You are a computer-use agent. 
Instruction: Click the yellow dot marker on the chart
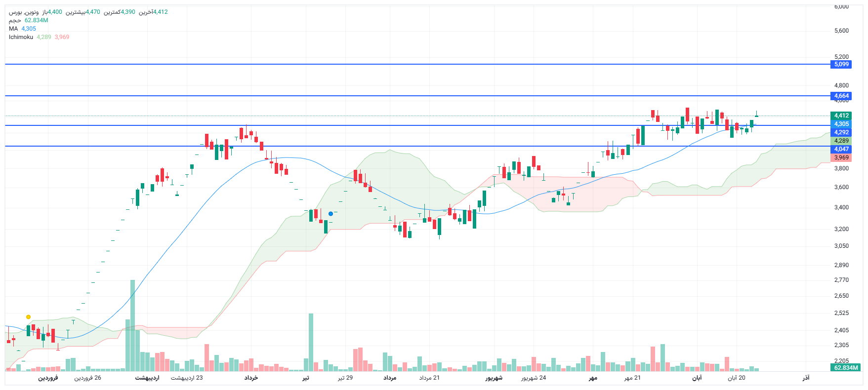pyautogui.click(x=28, y=317)
